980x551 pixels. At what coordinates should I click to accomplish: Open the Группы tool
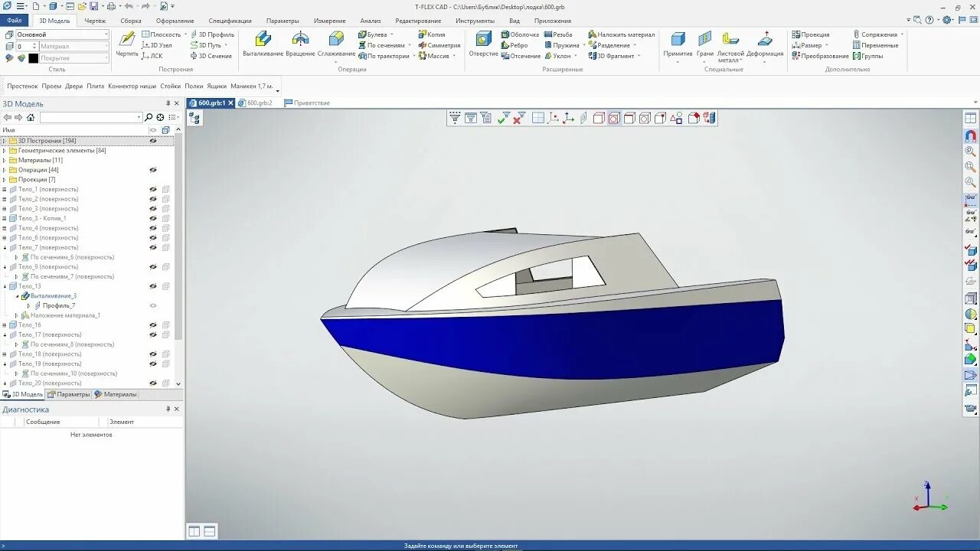[x=867, y=56]
